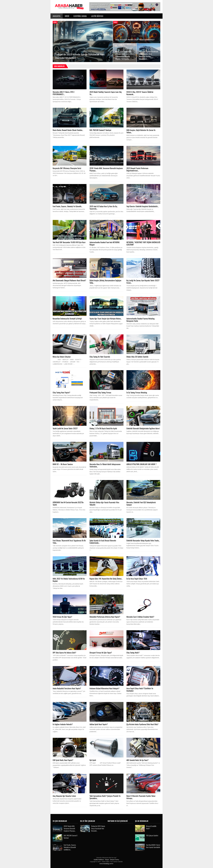213x868 pixels.
Task: Open Automechanika İstanbul Fuarı'nda METADİAG Rüzgarı headline
Action: (105, 243)
